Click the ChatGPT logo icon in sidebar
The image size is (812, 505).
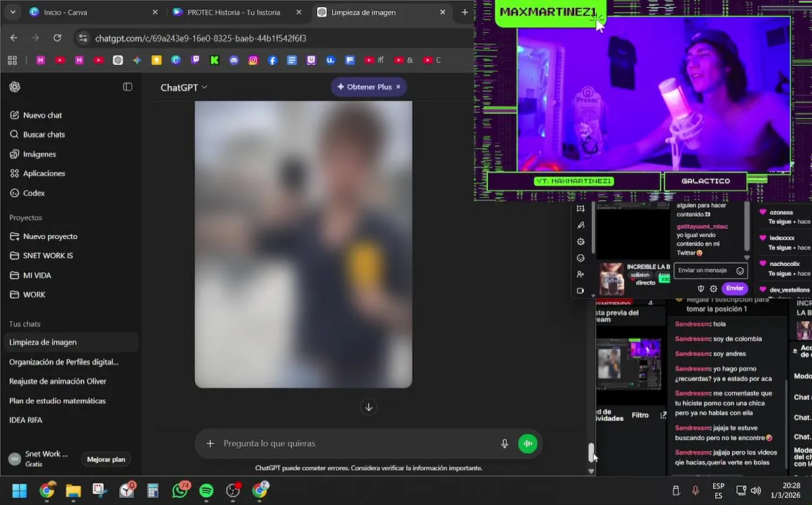tap(15, 87)
